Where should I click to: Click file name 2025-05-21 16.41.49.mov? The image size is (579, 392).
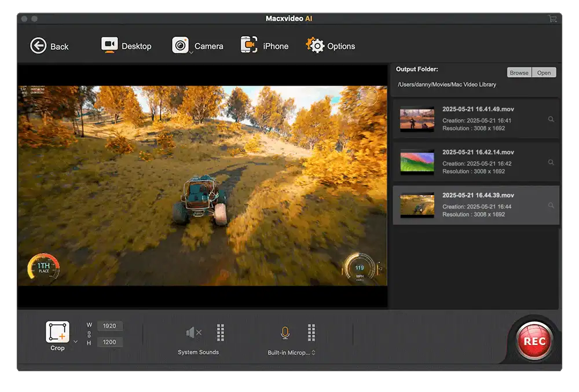478,109
